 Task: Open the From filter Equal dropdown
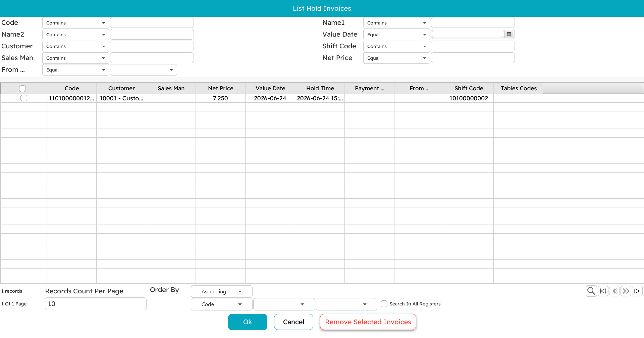pyautogui.click(x=75, y=70)
